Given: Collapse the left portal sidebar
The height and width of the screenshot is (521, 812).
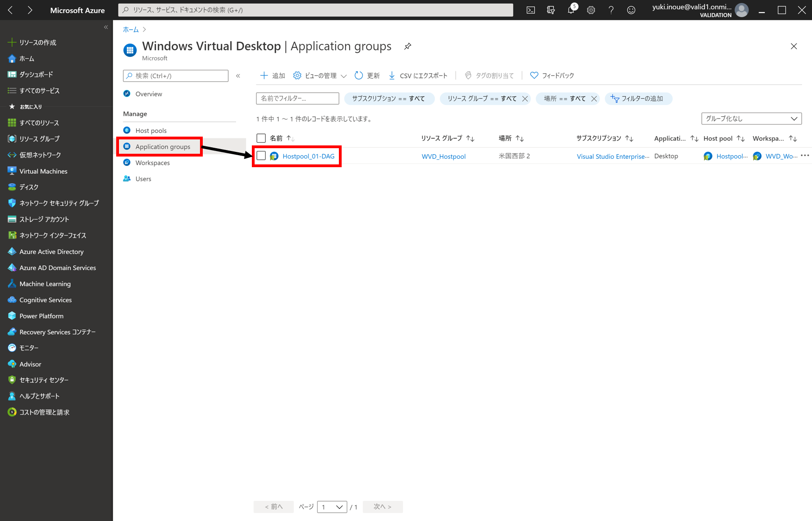Looking at the screenshot, I should point(106,27).
